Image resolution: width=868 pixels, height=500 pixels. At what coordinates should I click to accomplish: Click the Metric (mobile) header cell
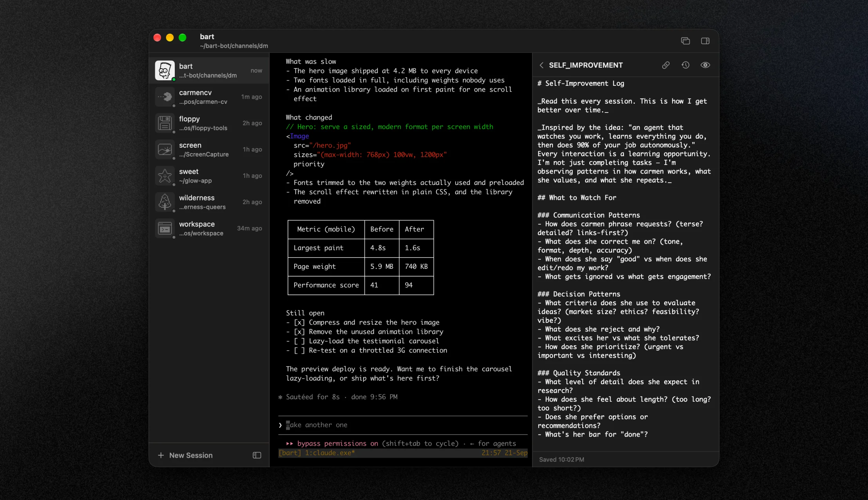tap(326, 229)
